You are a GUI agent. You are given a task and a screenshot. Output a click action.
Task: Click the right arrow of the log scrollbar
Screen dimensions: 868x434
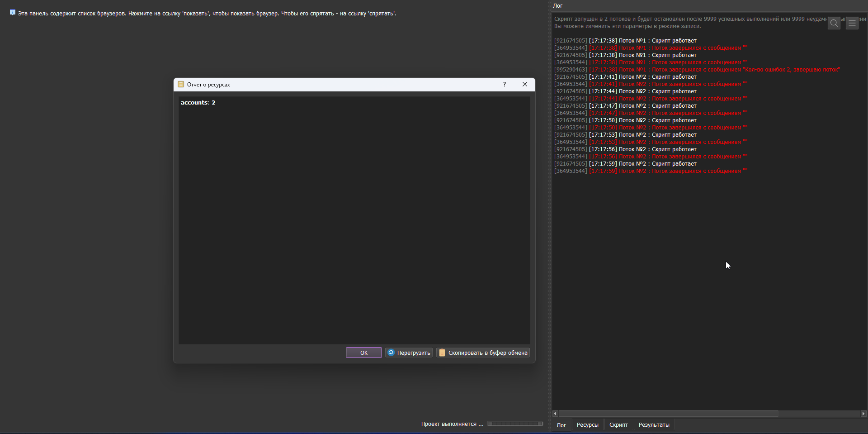(x=863, y=414)
